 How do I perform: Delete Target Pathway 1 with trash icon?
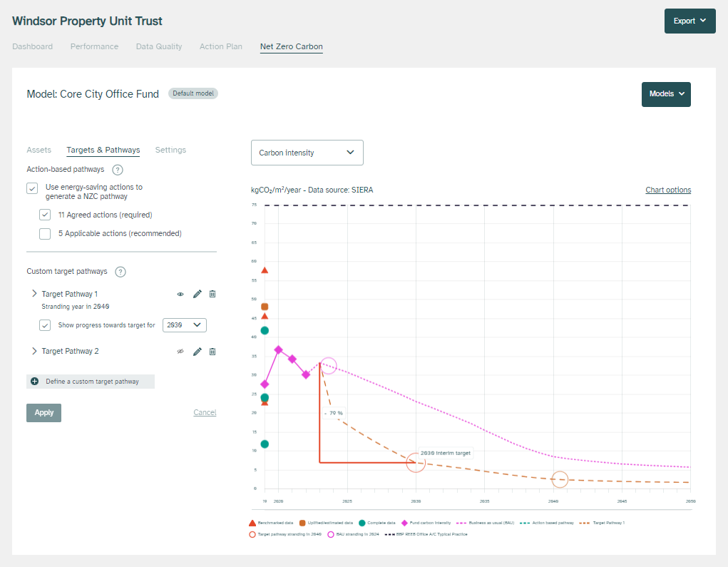pos(212,294)
